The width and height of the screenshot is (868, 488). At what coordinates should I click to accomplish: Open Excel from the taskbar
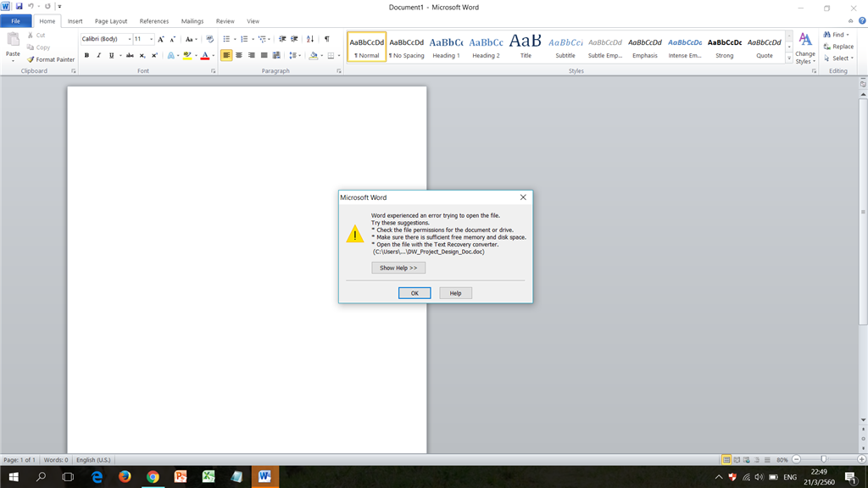(209, 476)
